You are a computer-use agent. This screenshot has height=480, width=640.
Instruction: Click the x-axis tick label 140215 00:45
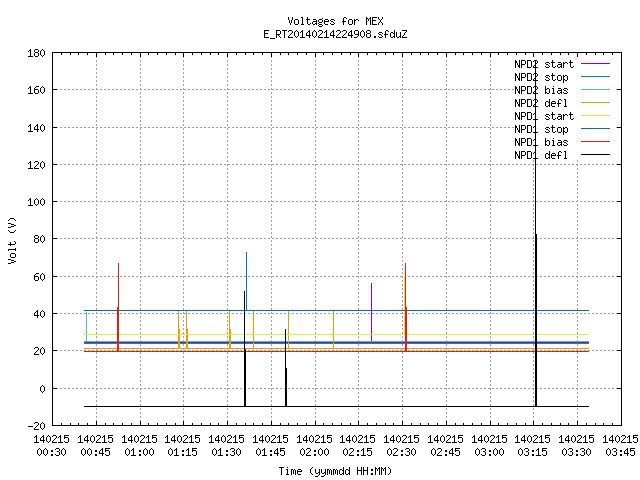tap(96, 446)
